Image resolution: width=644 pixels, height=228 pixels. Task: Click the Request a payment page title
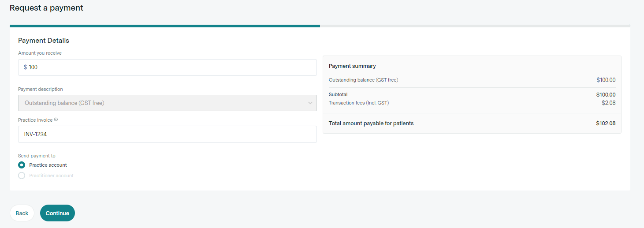[46, 8]
